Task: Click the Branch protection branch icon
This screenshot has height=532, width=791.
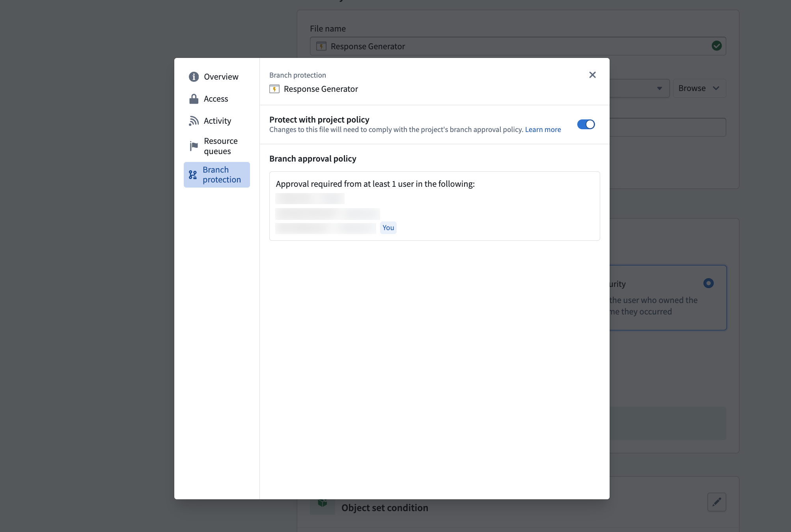Action: (192, 175)
